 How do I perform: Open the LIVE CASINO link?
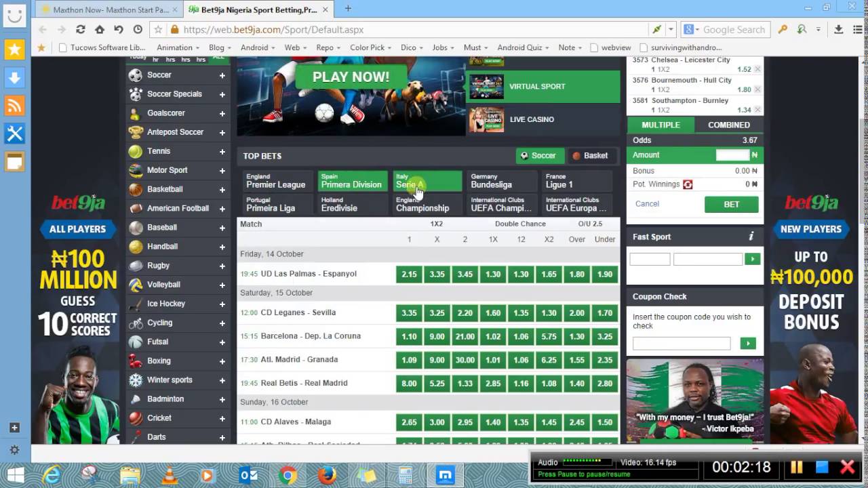544,119
